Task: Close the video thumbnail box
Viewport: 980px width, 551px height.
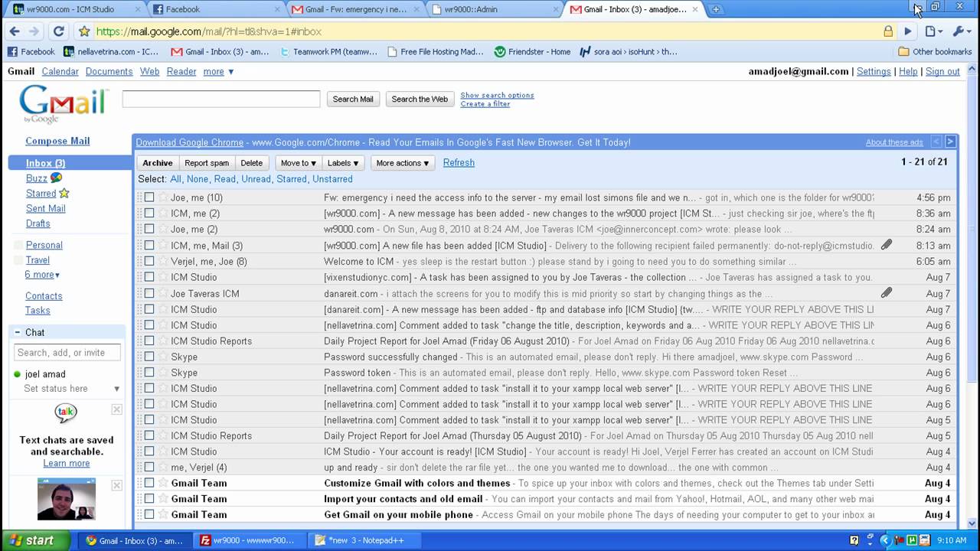Action: [x=116, y=485]
